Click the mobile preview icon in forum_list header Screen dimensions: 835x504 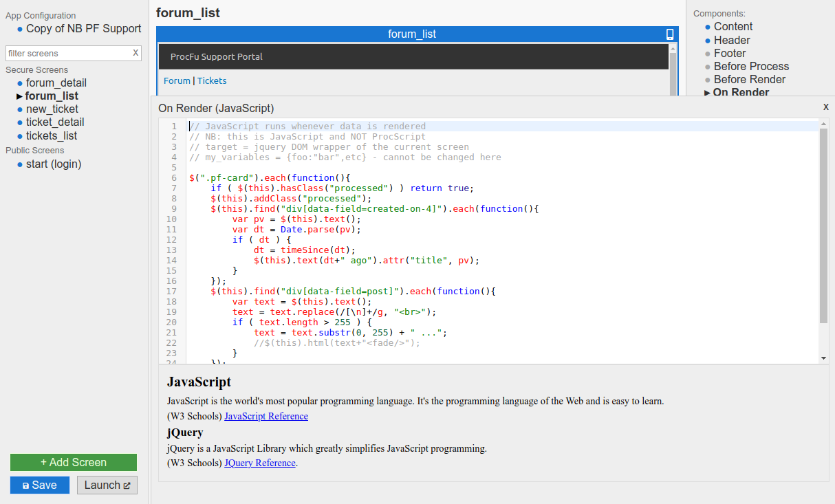pyautogui.click(x=670, y=34)
